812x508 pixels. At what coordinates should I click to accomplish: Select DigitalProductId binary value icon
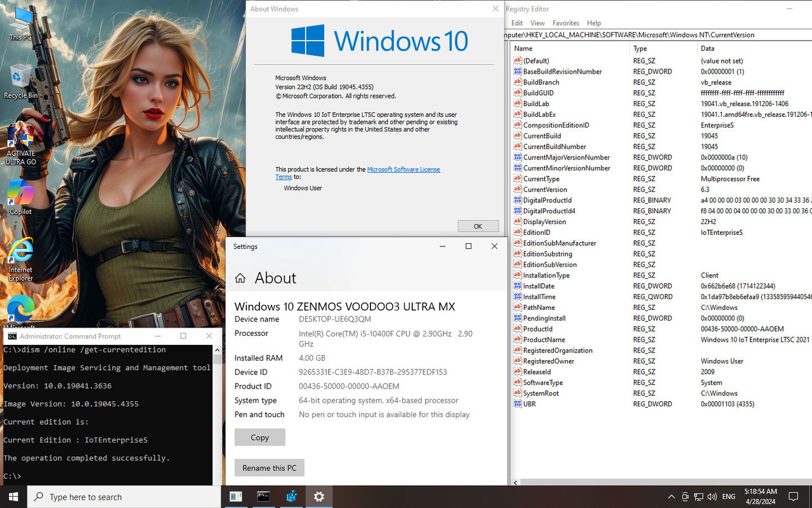pyautogui.click(x=517, y=200)
